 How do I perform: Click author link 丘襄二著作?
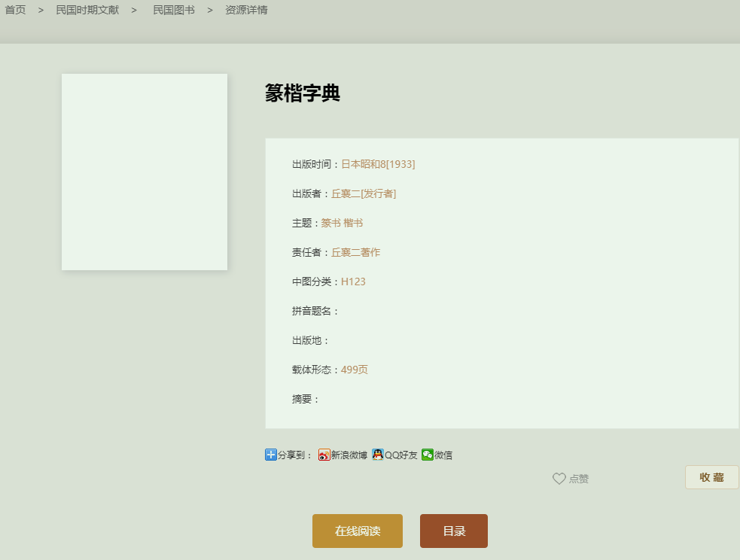(x=355, y=252)
